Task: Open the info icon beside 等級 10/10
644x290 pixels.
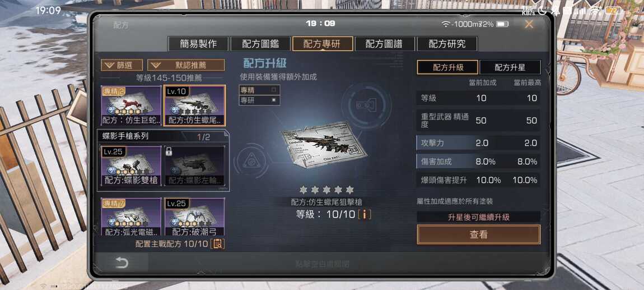Action: click(x=365, y=214)
